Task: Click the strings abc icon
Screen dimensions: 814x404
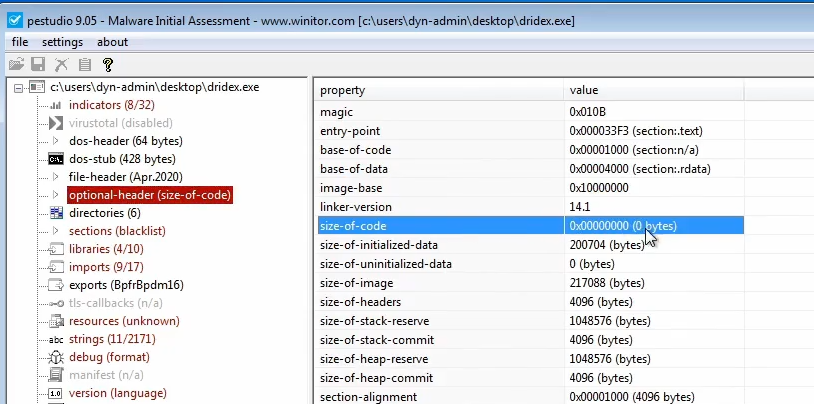Action: pos(56,340)
